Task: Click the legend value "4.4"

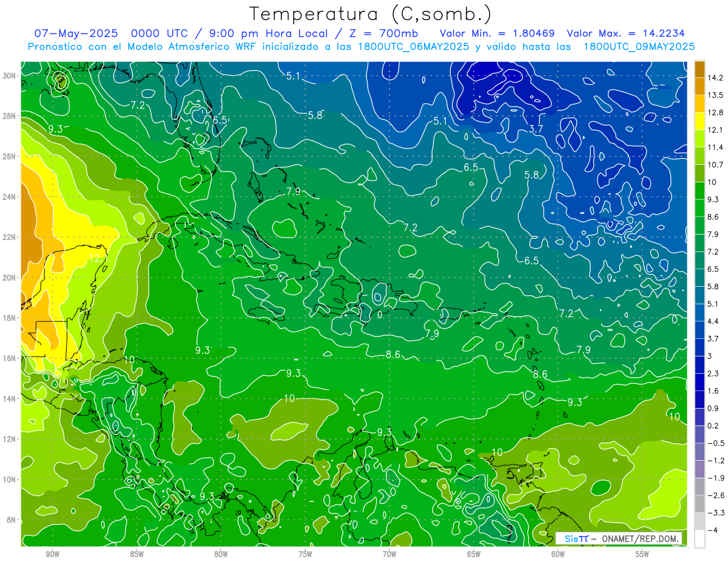Action: click(x=713, y=321)
